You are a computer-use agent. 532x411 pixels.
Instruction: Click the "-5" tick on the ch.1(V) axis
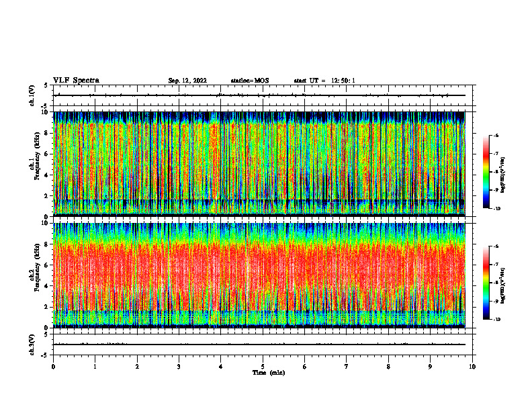(x=45, y=106)
